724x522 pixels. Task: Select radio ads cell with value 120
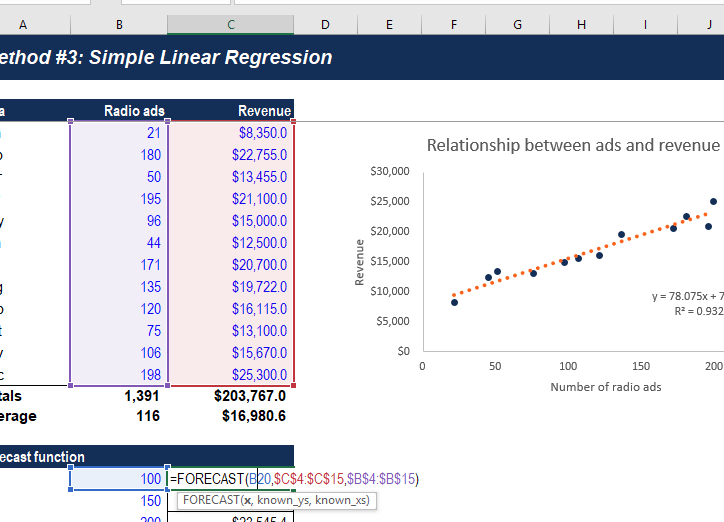click(x=119, y=309)
